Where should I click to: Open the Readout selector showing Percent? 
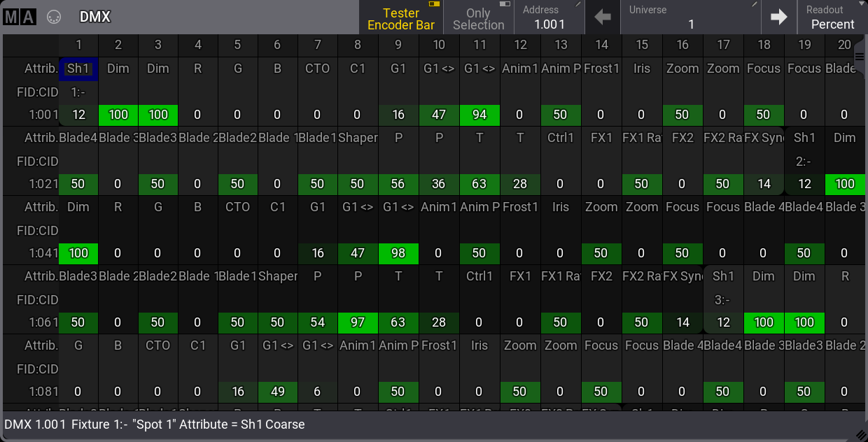pyautogui.click(x=833, y=17)
